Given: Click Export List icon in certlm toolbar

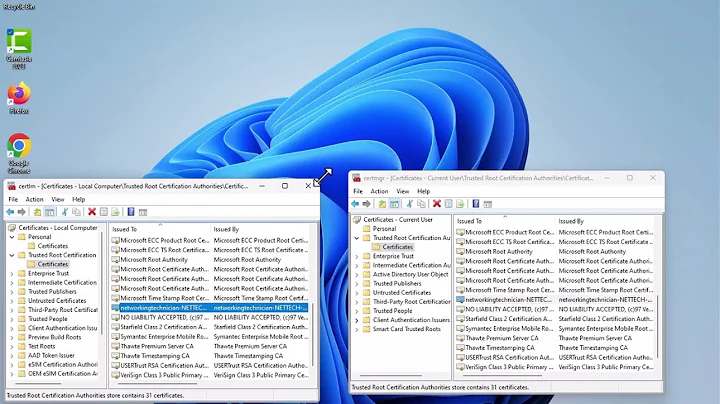Looking at the screenshot, I should click(x=115, y=212).
